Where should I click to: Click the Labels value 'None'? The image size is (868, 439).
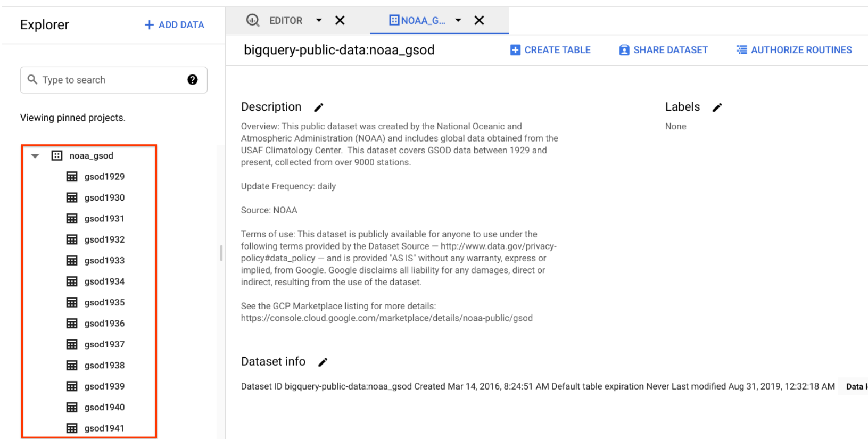(x=675, y=127)
